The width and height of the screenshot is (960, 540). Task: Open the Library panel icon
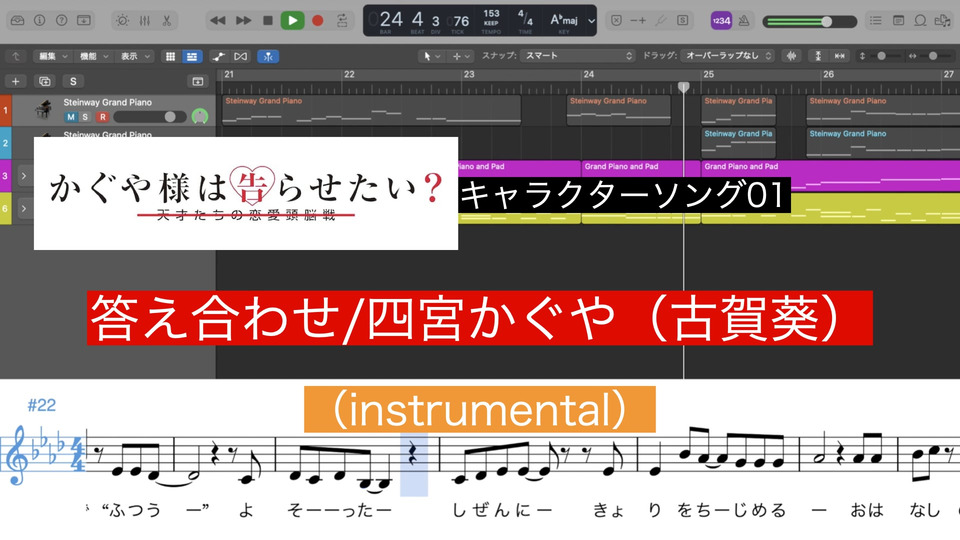coord(18,20)
